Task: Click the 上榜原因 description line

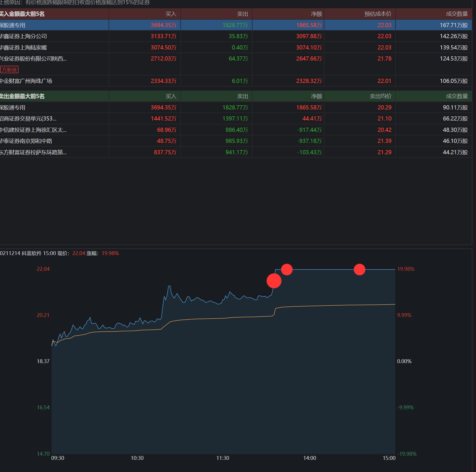Action: pos(75,3)
